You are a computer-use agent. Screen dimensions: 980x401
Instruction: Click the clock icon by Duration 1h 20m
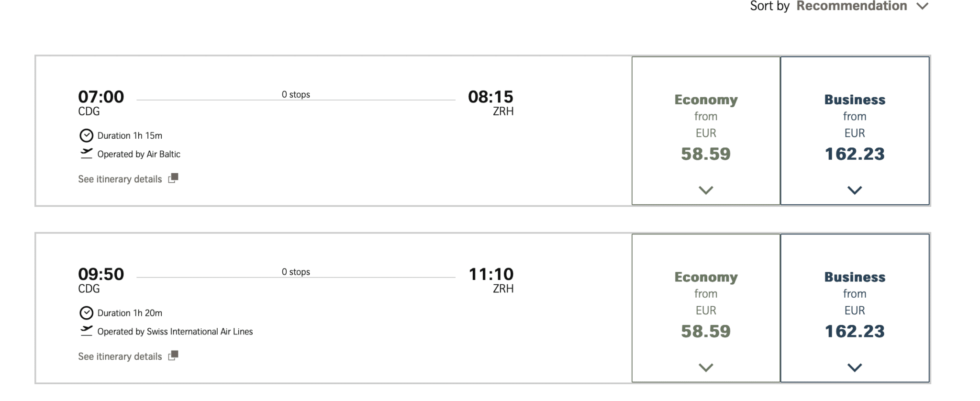[86, 313]
